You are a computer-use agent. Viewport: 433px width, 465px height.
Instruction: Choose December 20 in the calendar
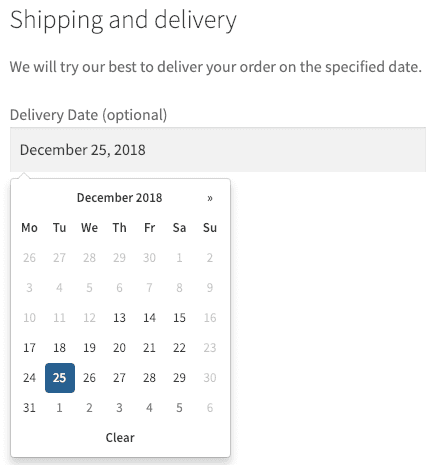point(119,348)
